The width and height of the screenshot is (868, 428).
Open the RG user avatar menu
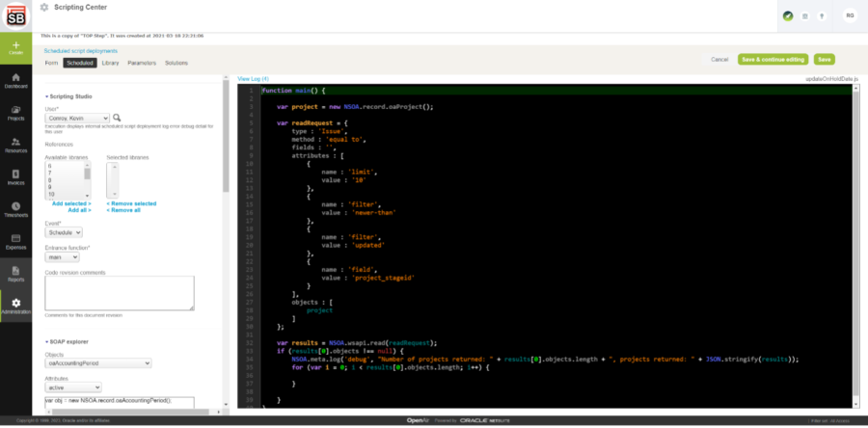(x=851, y=15)
